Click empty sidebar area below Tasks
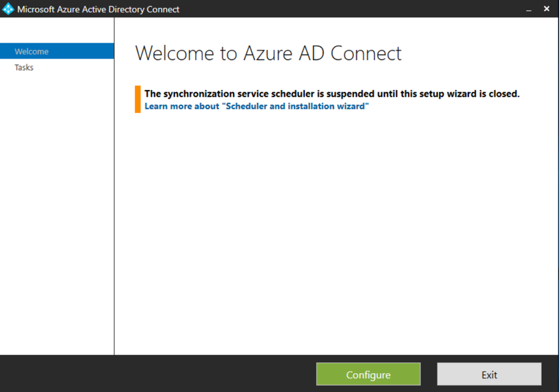This screenshot has width=559, height=392. (x=57, y=207)
